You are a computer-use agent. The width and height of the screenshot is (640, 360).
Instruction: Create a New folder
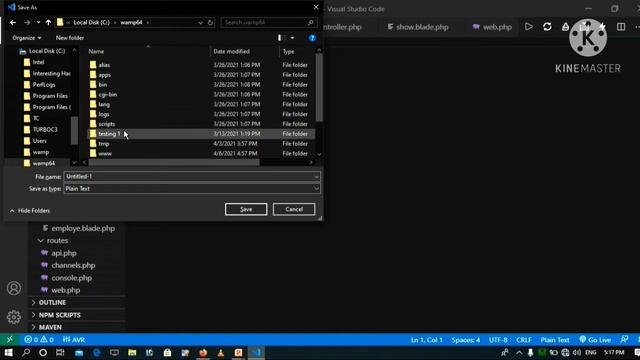pyautogui.click(x=70, y=38)
